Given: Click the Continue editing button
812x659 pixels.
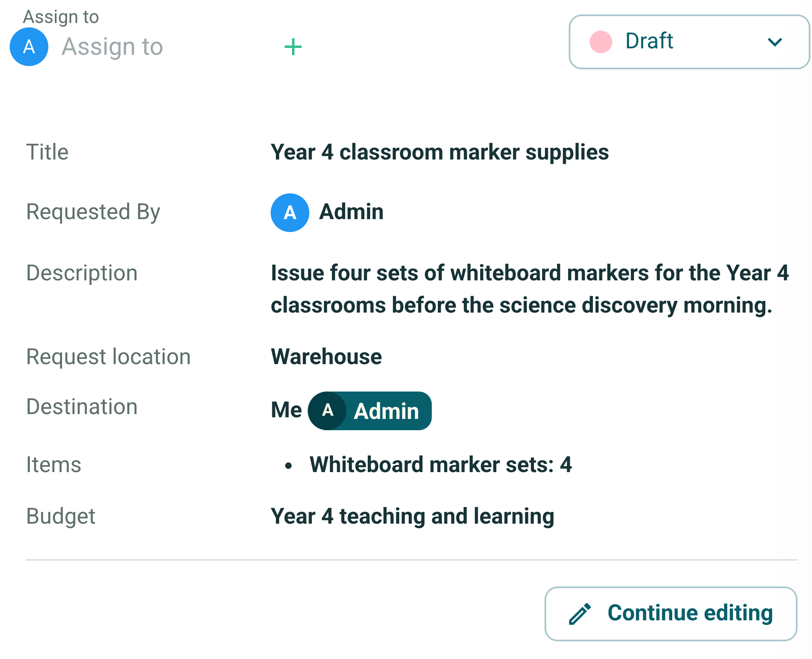Looking at the screenshot, I should pyautogui.click(x=671, y=613).
